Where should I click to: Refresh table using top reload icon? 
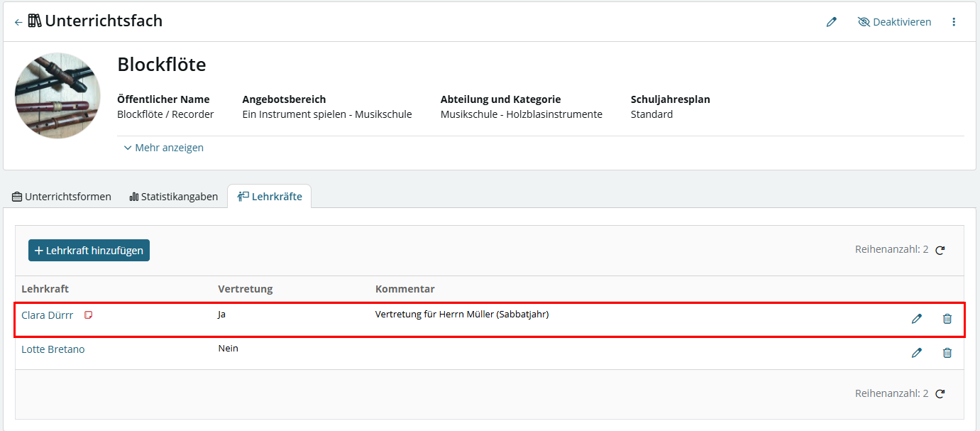[x=940, y=250]
